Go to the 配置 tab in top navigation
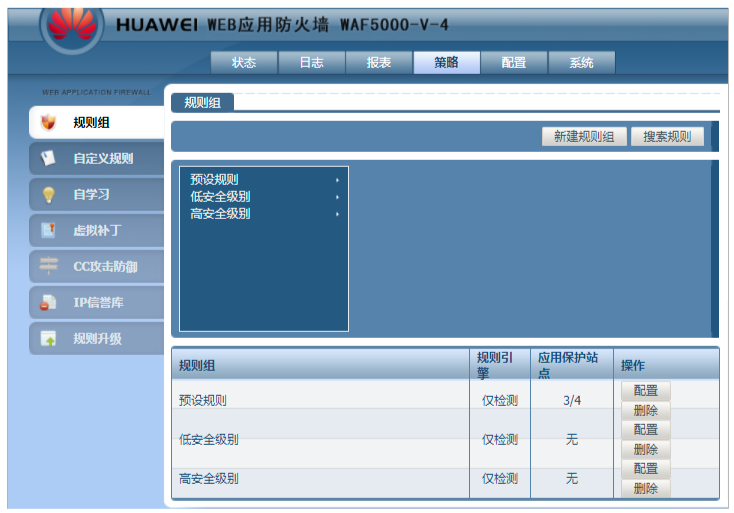Image resolution: width=734 pixels, height=513 pixels. pos(514,62)
